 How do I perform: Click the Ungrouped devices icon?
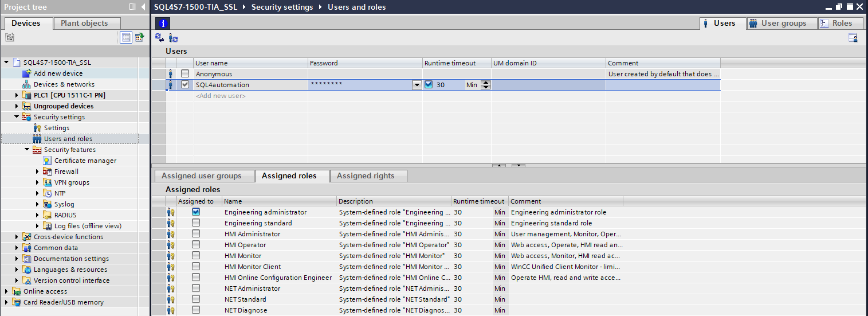pyautogui.click(x=27, y=106)
